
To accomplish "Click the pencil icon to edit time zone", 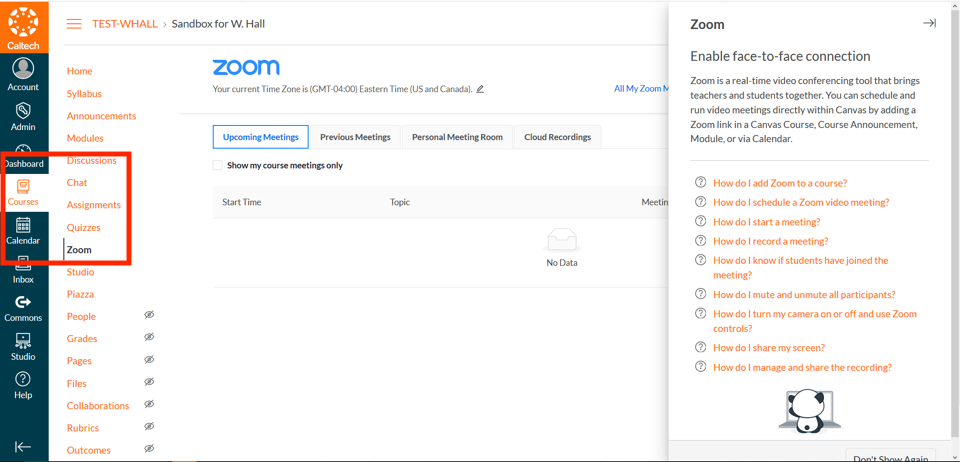I will coord(480,89).
